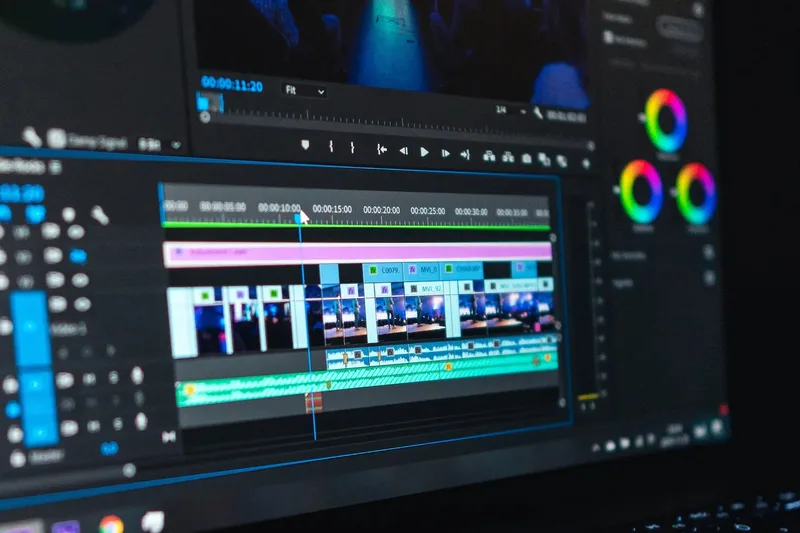Image resolution: width=800 pixels, height=533 pixels.
Task: Step back one frame
Action: pyautogui.click(x=404, y=150)
